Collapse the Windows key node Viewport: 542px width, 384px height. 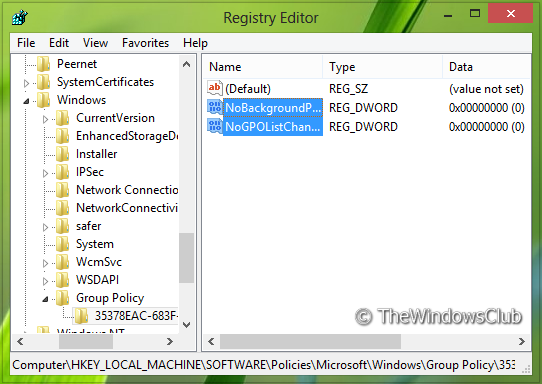(x=26, y=101)
